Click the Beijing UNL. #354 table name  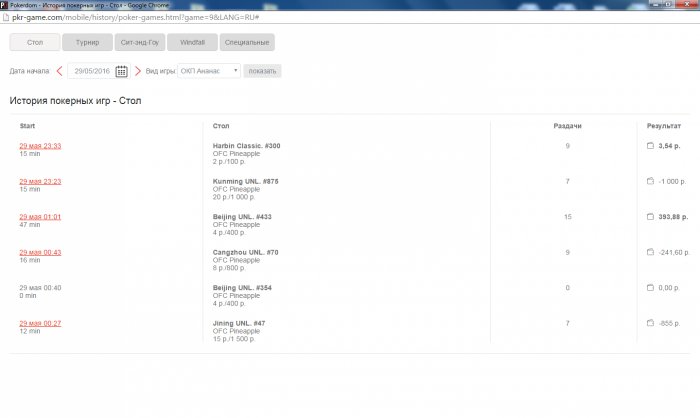point(242,288)
